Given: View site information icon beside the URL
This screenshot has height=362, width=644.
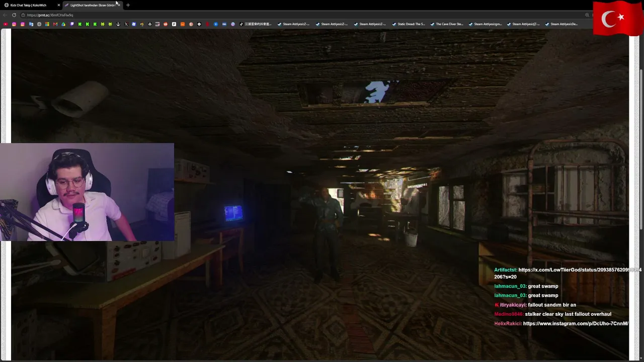Looking at the screenshot, I should 23,15.
